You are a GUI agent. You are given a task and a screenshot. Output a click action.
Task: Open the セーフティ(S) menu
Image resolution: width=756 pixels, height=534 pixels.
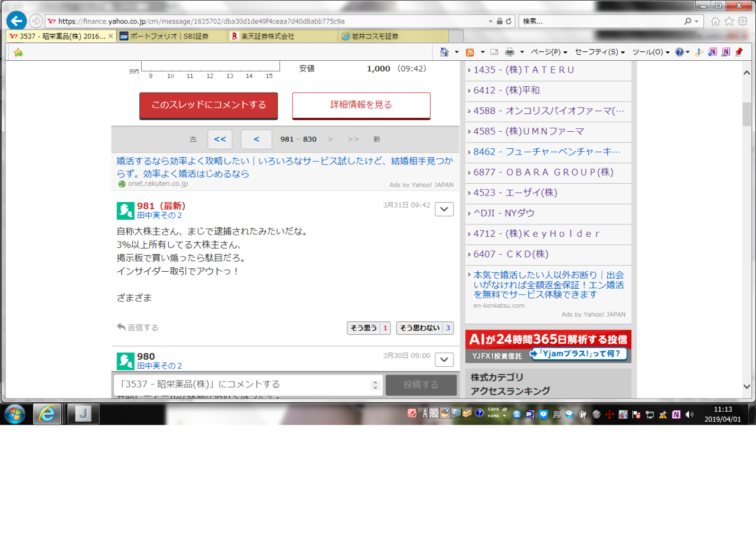tap(599, 52)
